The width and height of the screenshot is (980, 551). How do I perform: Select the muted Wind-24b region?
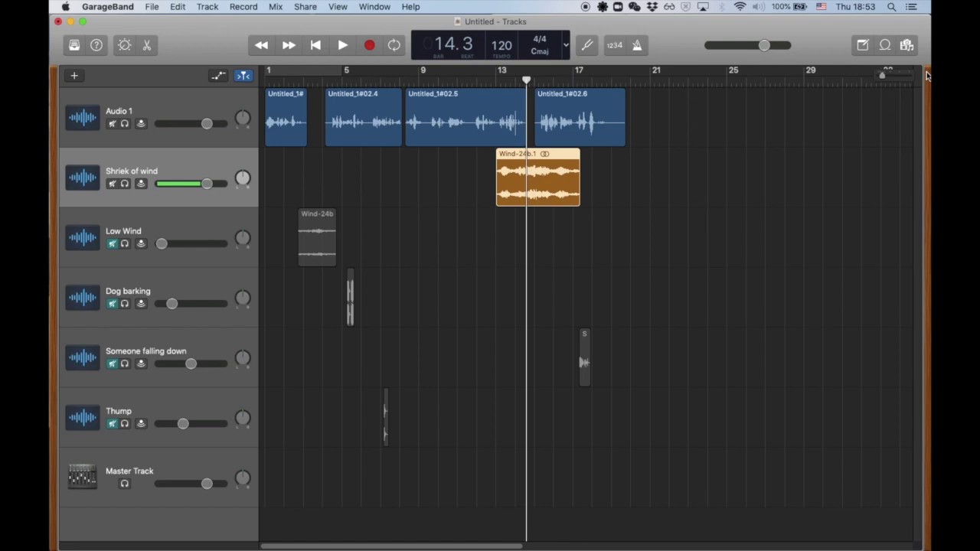pos(317,237)
